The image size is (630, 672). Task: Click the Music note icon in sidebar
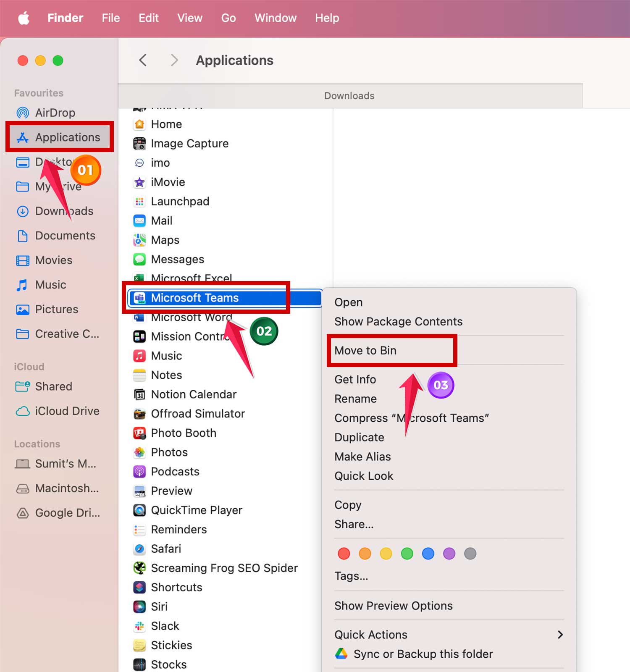click(22, 285)
